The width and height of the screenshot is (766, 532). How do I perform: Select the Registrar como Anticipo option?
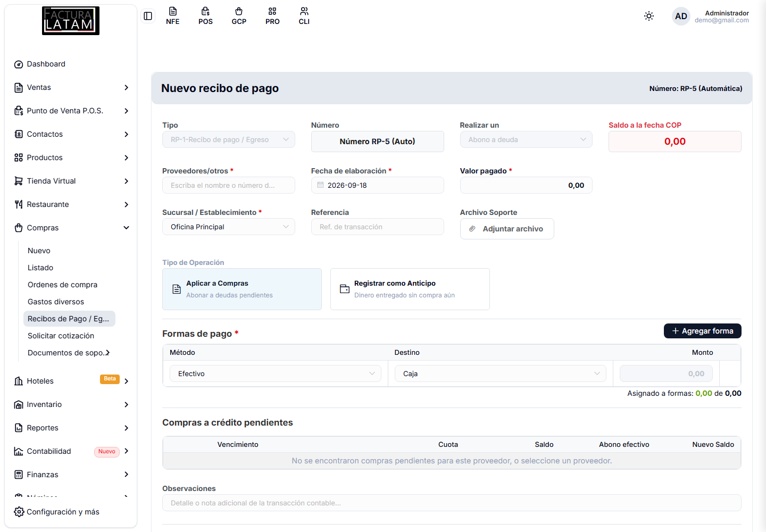pyautogui.click(x=410, y=289)
